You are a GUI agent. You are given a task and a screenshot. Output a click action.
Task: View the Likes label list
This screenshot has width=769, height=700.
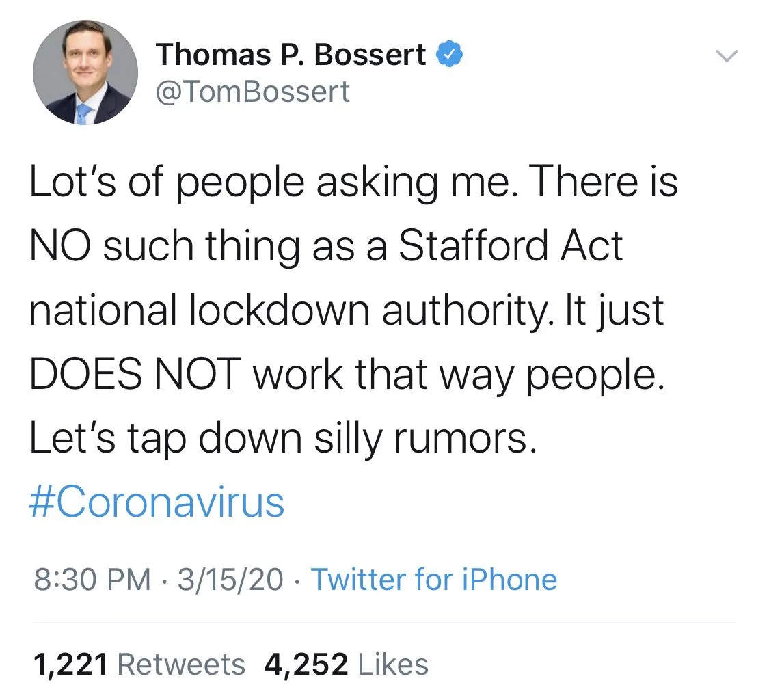point(393,664)
